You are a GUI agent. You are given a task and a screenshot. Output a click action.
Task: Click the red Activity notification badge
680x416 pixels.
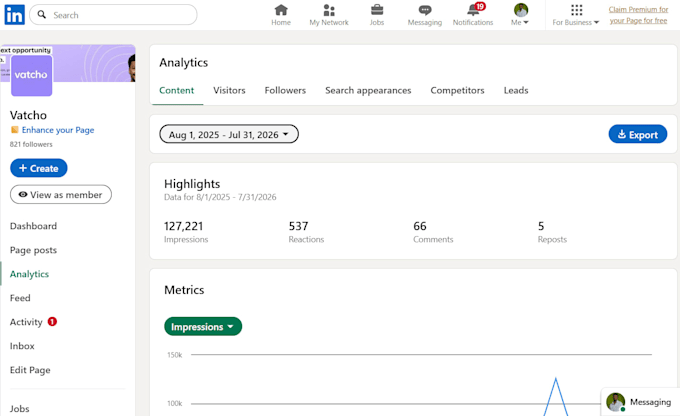pos(52,321)
